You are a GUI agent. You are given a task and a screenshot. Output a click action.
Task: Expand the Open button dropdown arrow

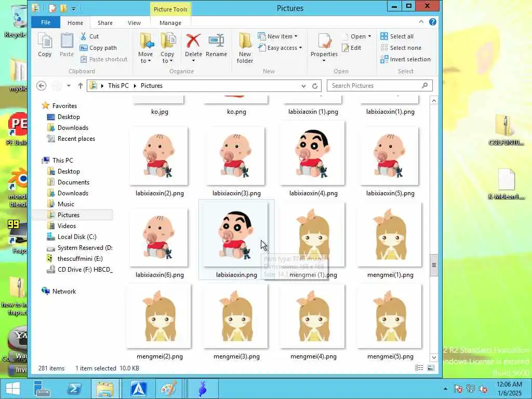coord(369,36)
